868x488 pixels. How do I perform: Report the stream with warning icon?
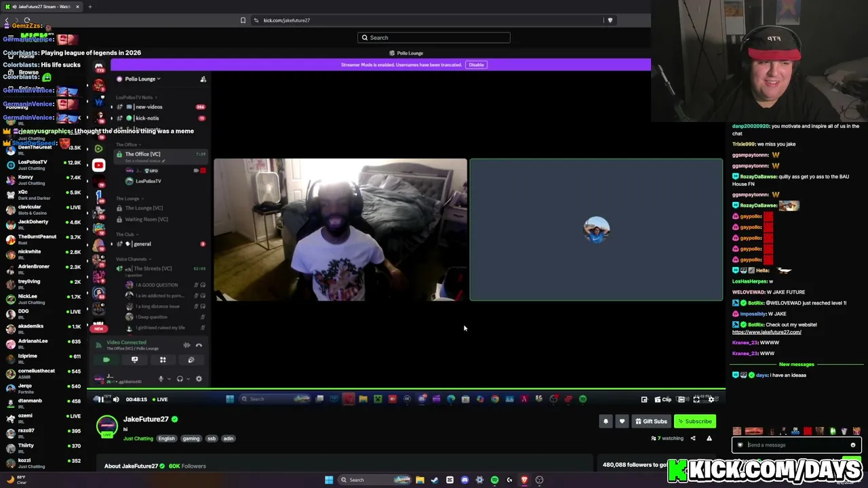click(709, 439)
